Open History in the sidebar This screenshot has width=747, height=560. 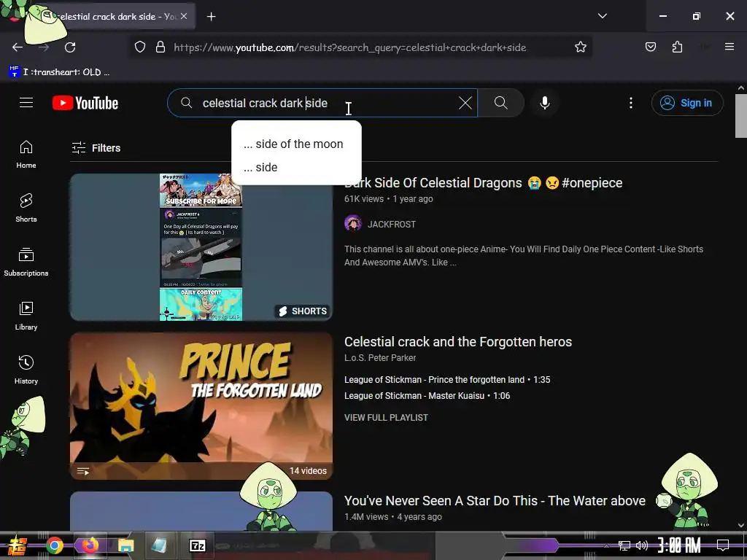pyautogui.click(x=26, y=370)
